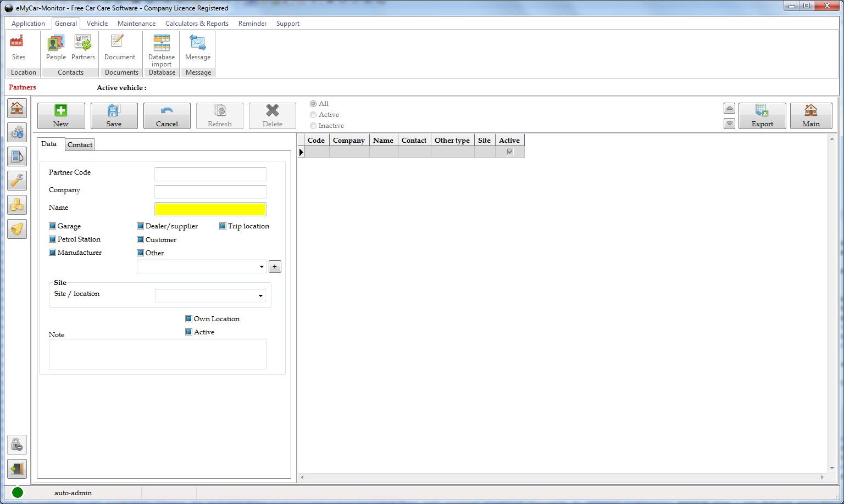Check the Own Location checkbox
The height and width of the screenshot is (504, 844).
click(189, 319)
